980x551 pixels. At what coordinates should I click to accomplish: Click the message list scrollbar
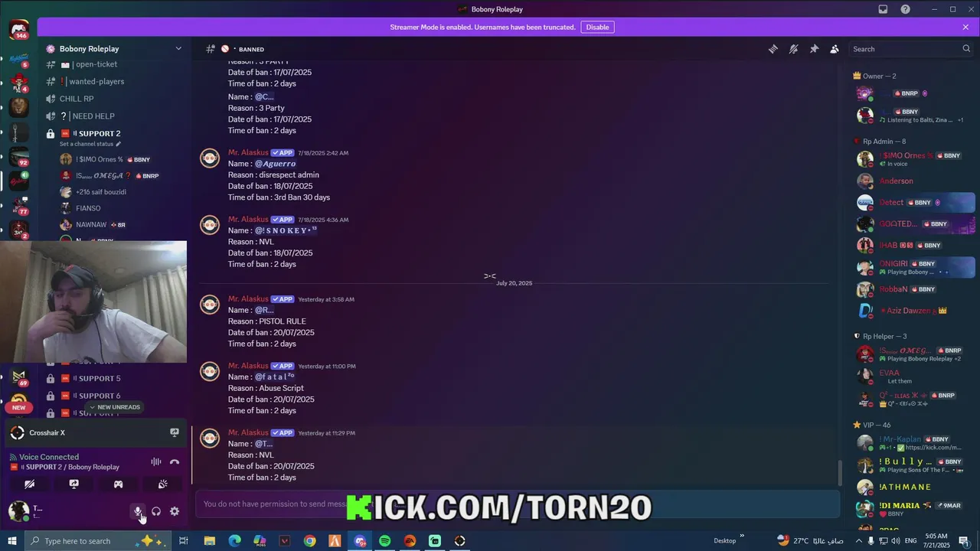click(838, 472)
